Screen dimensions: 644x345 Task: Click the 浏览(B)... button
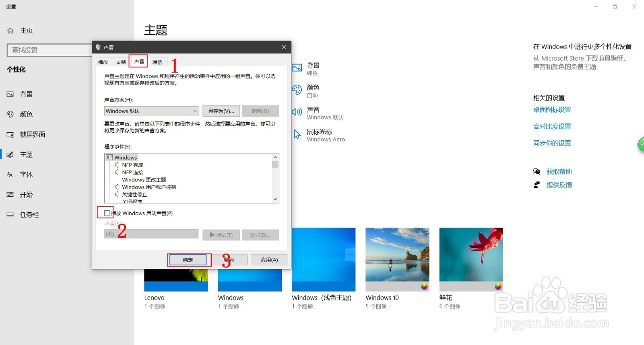pyautogui.click(x=260, y=235)
